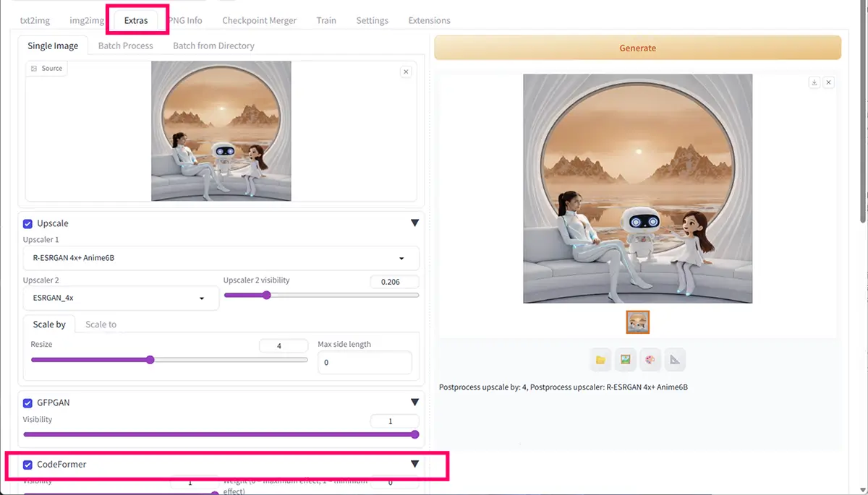The image size is (868, 495).
Task: Close the output image preview
Action: pyautogui.click(x=829, y=82)
